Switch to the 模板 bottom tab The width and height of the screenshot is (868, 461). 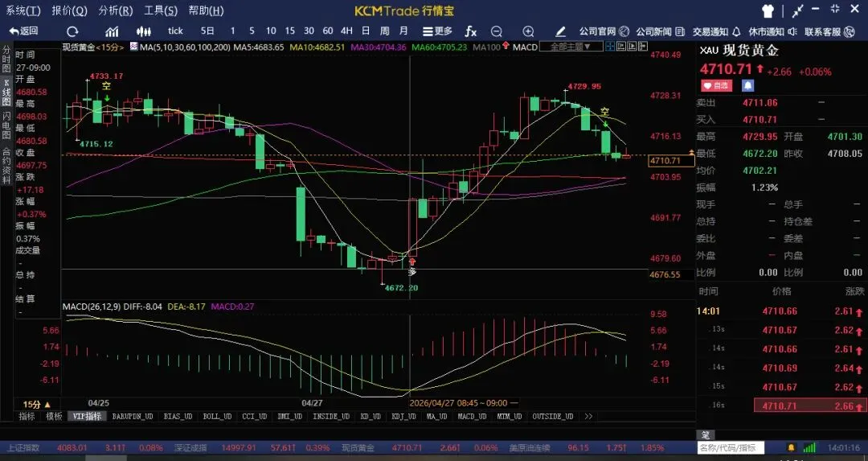pos(55,416)
